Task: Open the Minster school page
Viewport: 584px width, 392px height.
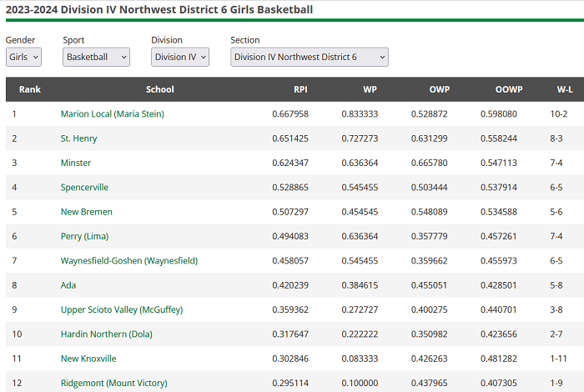Action: [x=76, y=163]
